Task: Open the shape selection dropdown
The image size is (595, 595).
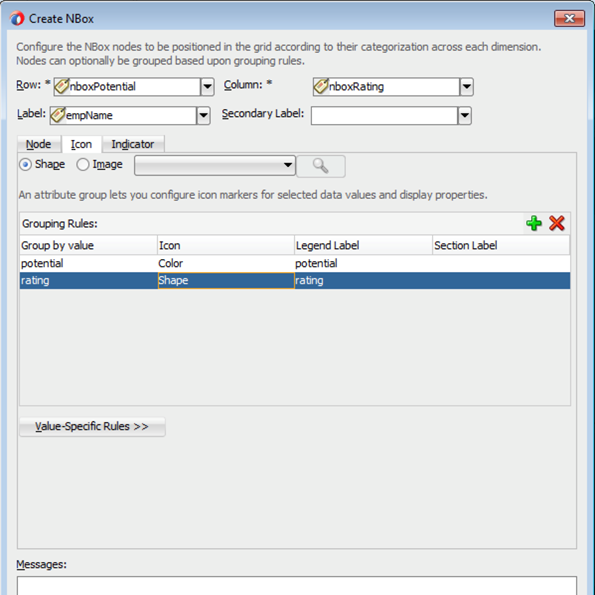Action: point(215,165)
